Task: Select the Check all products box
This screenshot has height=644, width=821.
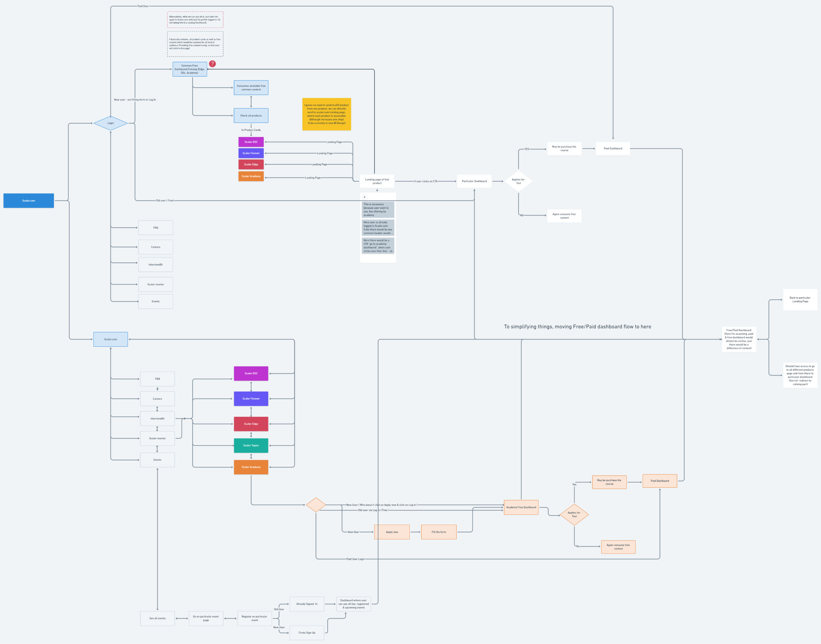Action: click(251, 115)
